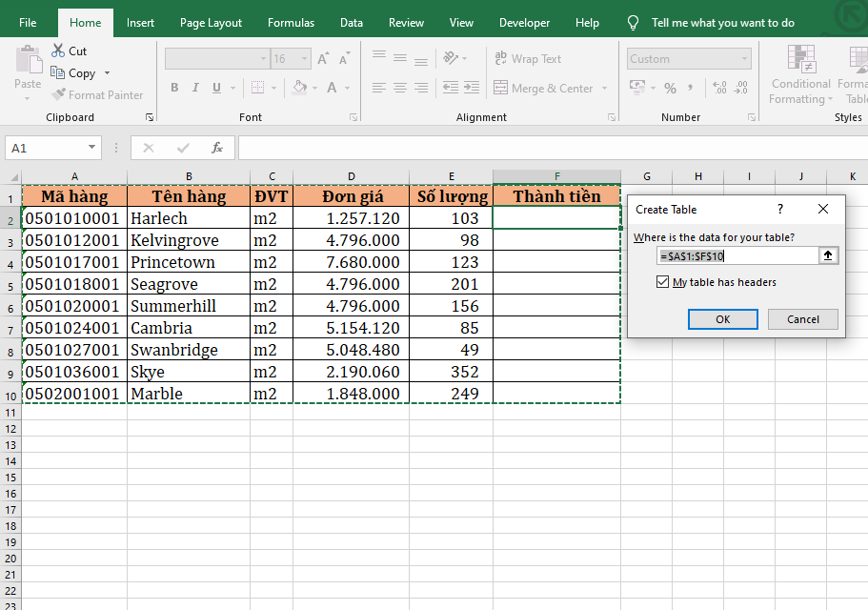Click the Center align icon
The height and width of the screenshot is (610, 868).
point(400,88)
